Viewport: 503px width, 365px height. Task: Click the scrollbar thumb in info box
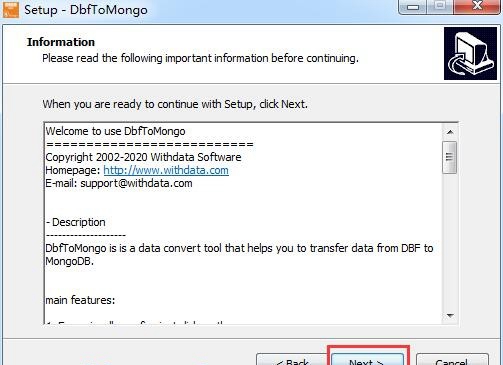pos(449,157)
